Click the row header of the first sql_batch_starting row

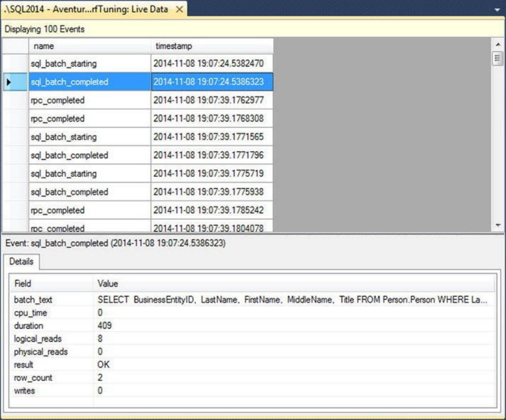pos(15,64)
